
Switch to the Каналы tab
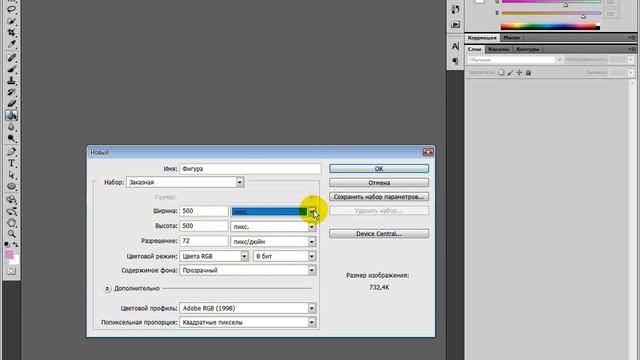(x=498, y=49)
